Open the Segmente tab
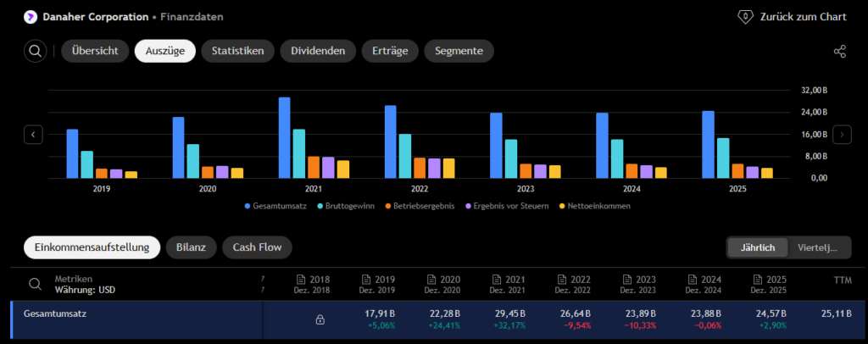This screenshot has width=868, height=344. (x=459, y=51)
